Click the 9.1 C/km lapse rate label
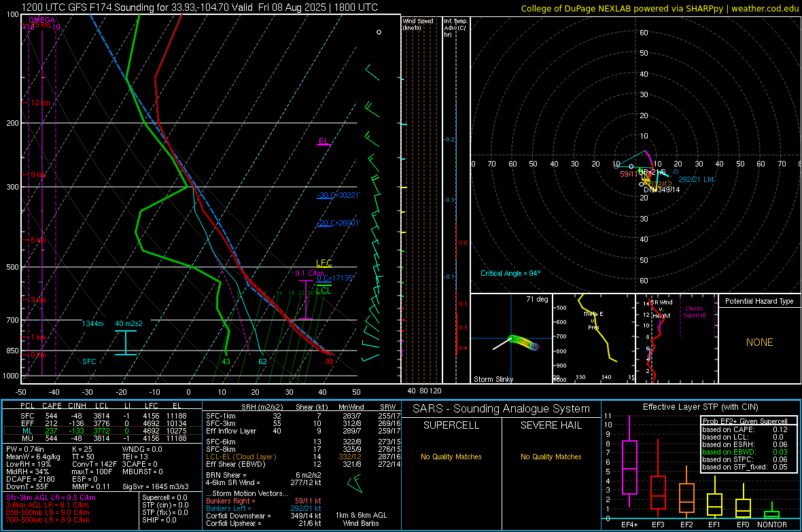 point(309,273)
